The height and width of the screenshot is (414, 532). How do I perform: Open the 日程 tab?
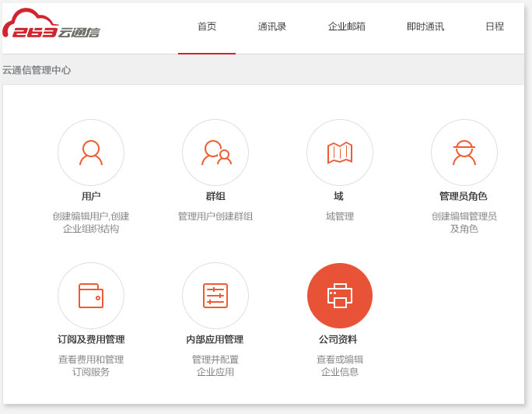(495, 26)
